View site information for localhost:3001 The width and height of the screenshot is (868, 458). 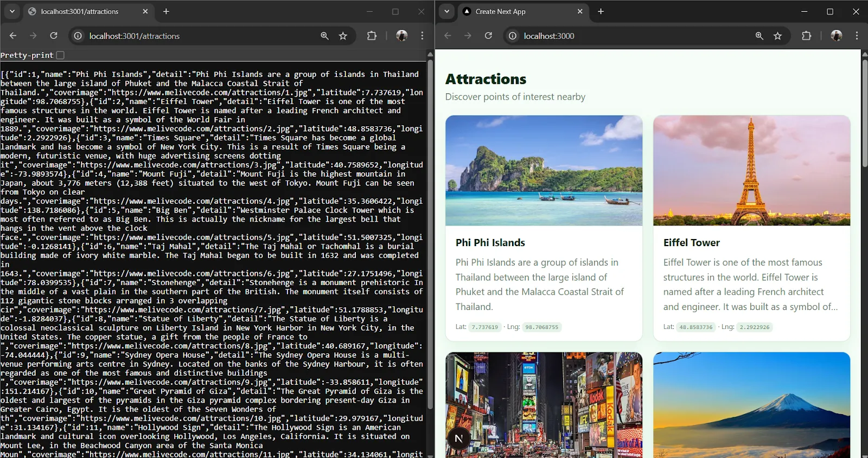[78, 36]
